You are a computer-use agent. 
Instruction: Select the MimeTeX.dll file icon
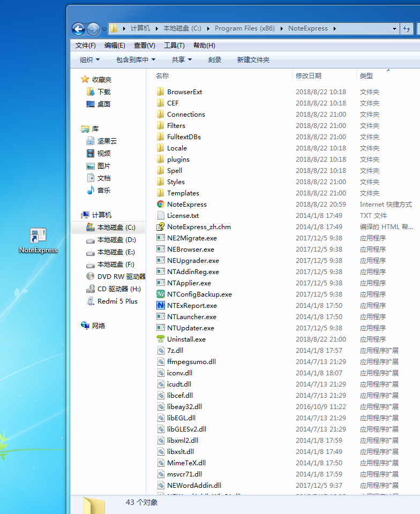click(160, 463)
